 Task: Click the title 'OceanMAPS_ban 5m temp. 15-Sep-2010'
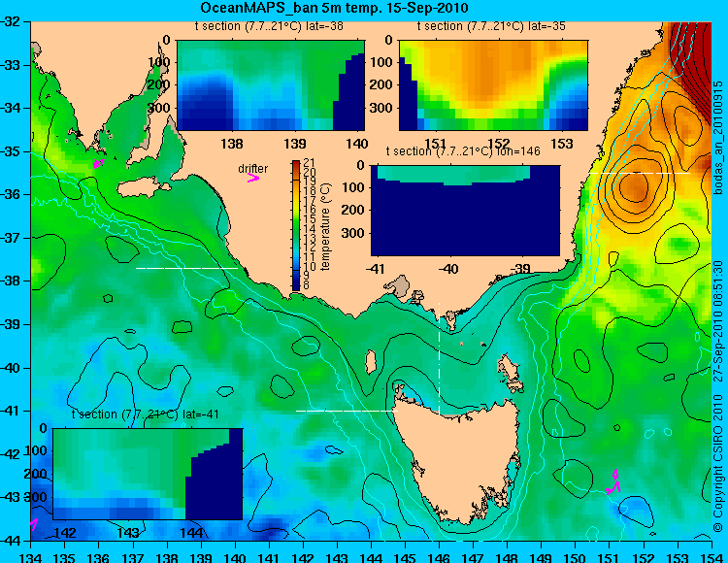(334, 8)
